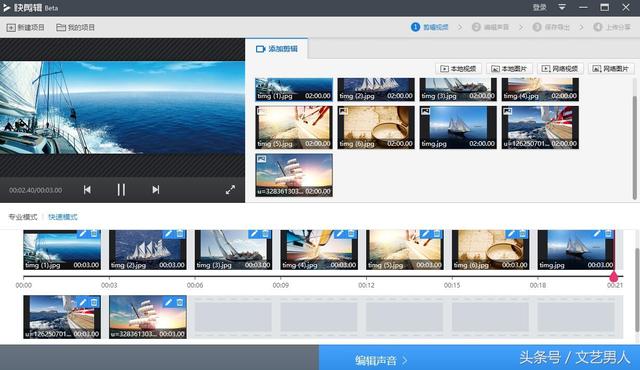Click the 00:09 timeline time label
This screenshot has width=640, height=370.
point(281,285)
